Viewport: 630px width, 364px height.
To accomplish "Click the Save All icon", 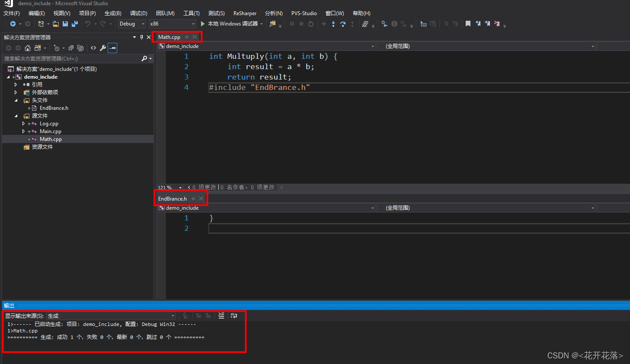I will (75, 24).
